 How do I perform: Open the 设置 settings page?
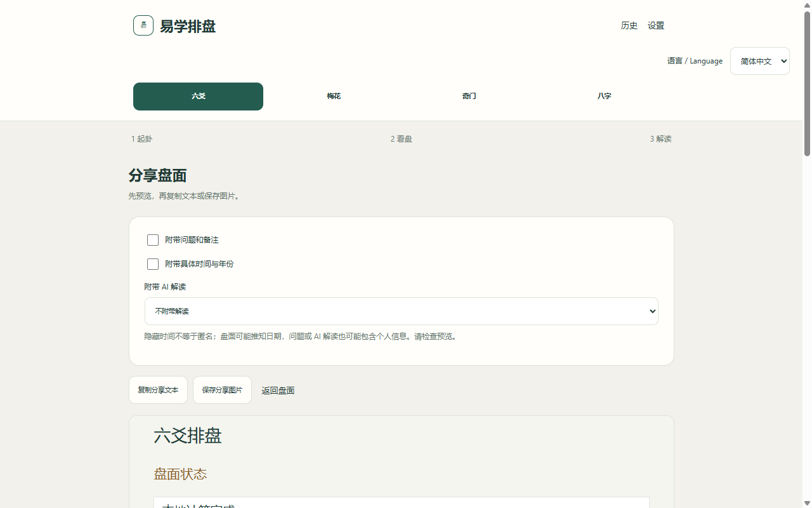656,25
